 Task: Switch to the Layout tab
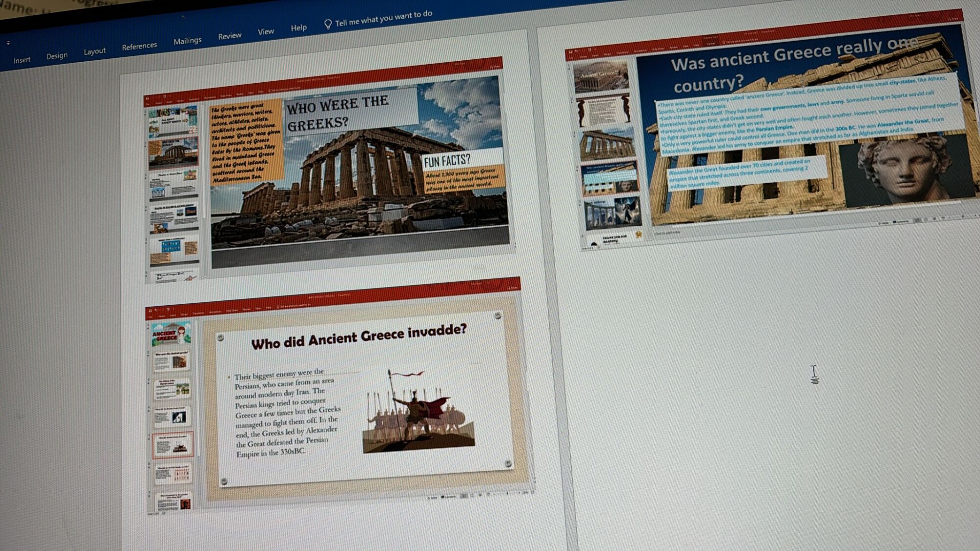click(x=95, y=51)
